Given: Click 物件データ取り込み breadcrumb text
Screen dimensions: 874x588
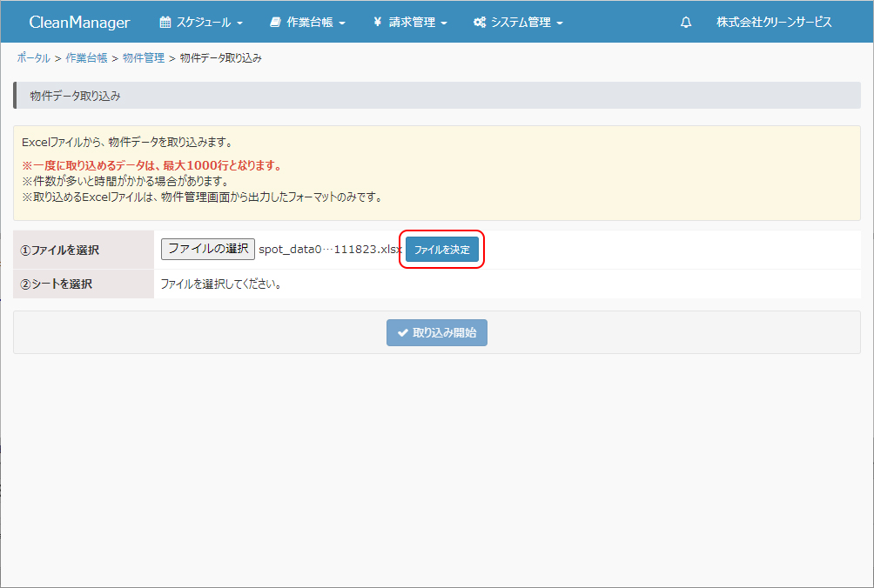Looking at the screenshot, I should point(221,58).
